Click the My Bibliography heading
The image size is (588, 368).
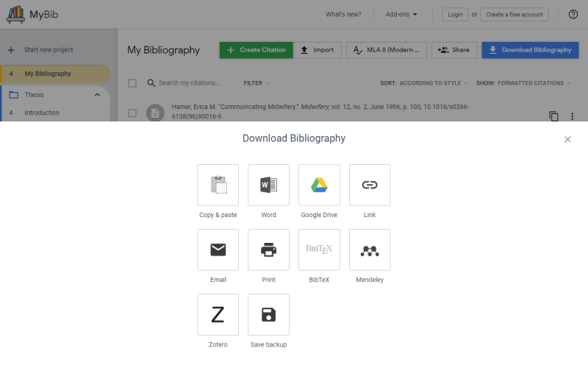pos(163,50)
